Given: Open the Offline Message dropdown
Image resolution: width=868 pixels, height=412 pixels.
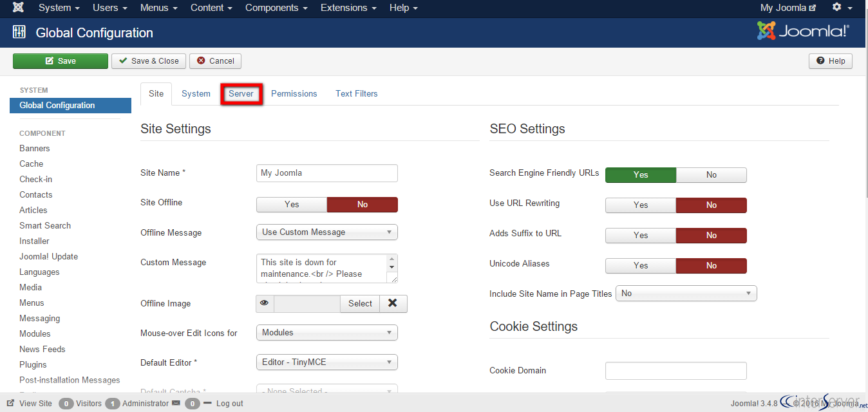Looking at the screenshot, I should [327, 232].
